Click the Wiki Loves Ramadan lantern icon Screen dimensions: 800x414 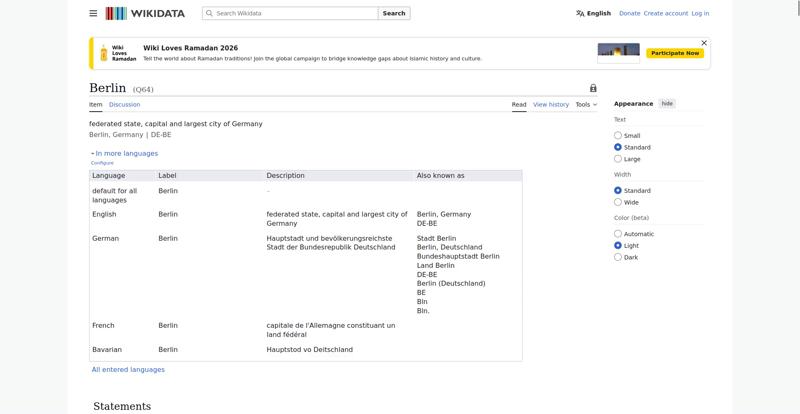click(103, 53)
